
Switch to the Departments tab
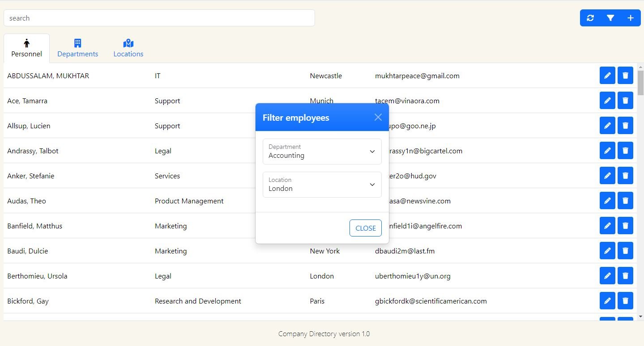[x=77, y=48]
